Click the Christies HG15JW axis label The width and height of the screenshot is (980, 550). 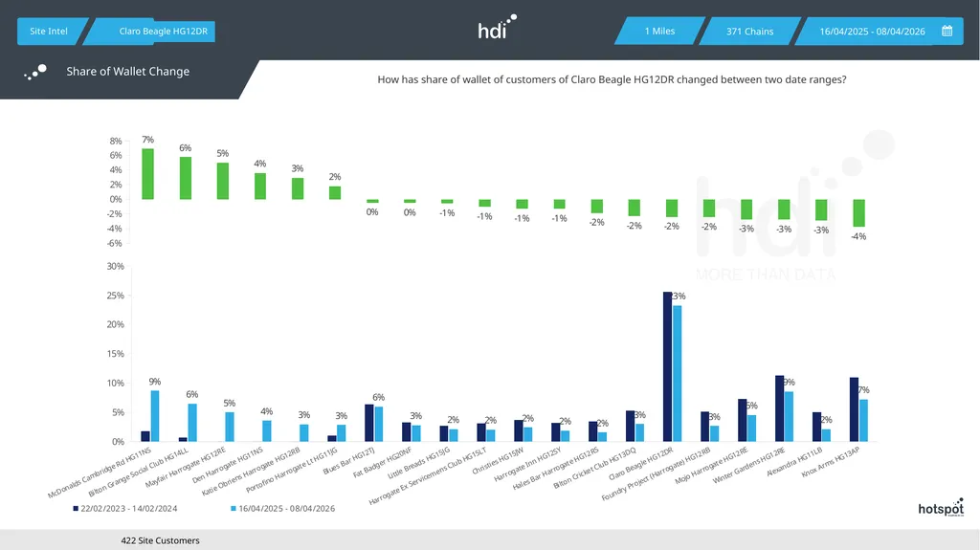[x=498, y=461]
